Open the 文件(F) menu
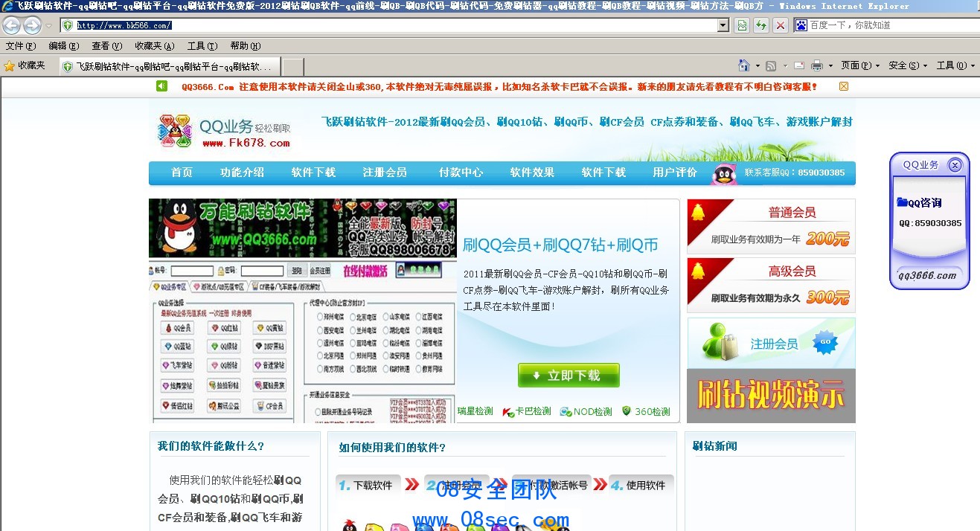980x531 pixels. (21, 46)
